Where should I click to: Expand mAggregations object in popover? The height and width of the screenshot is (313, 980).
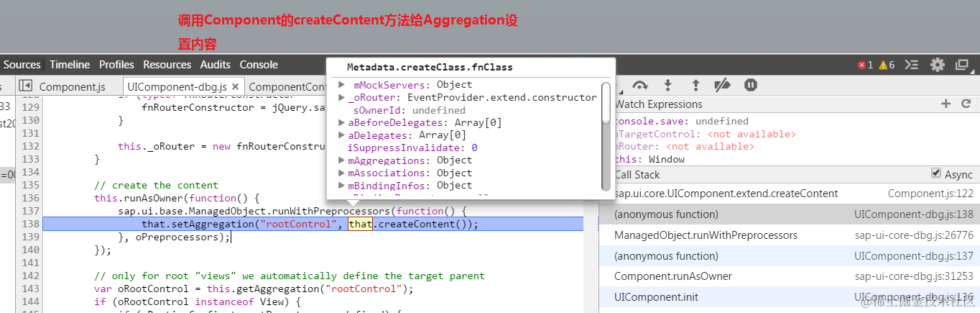coord(342,160)
